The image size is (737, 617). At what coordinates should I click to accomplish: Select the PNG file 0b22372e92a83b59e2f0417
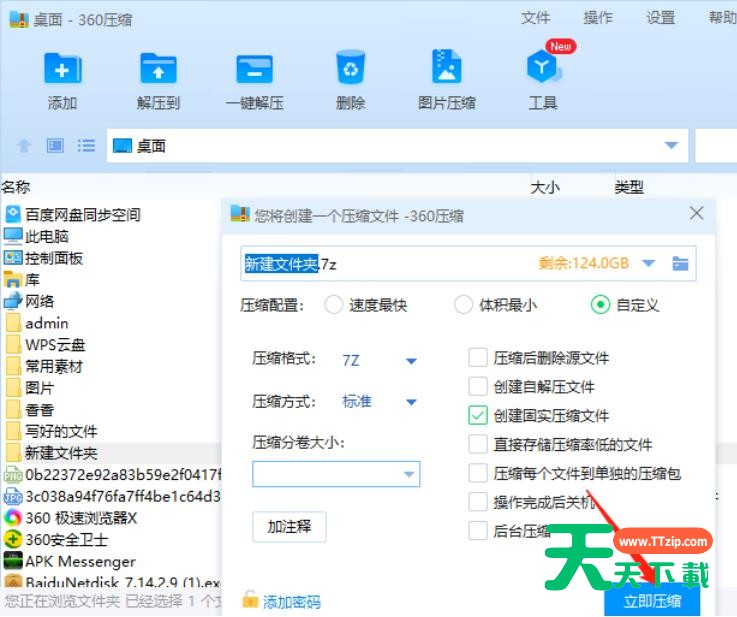point(112,475)
